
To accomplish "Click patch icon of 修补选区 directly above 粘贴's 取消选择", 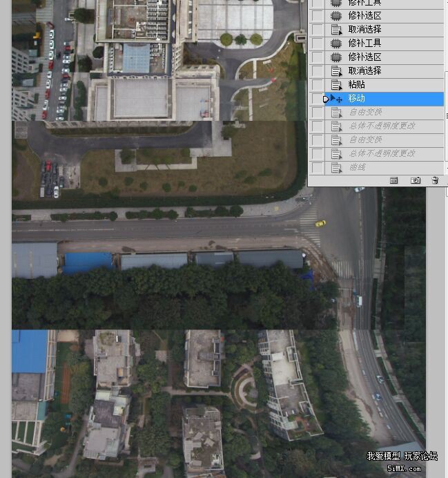I will pos(337,57).
